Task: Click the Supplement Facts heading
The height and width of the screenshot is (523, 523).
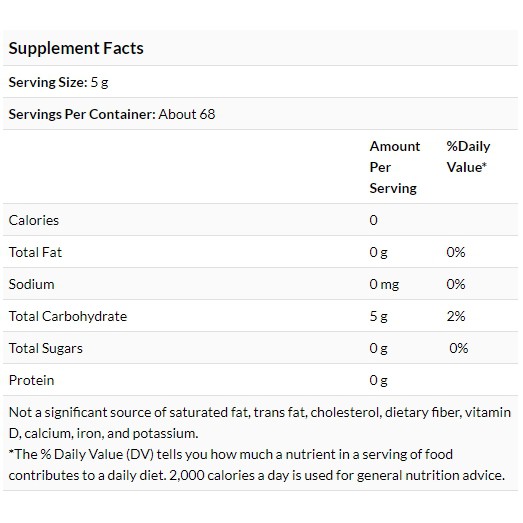Action: click(76, 48)
